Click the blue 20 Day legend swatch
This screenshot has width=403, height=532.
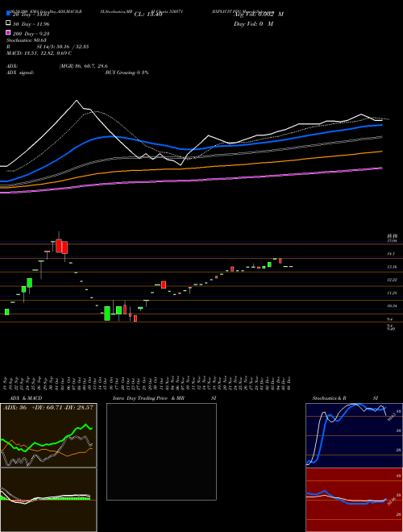tap(8, 13)
